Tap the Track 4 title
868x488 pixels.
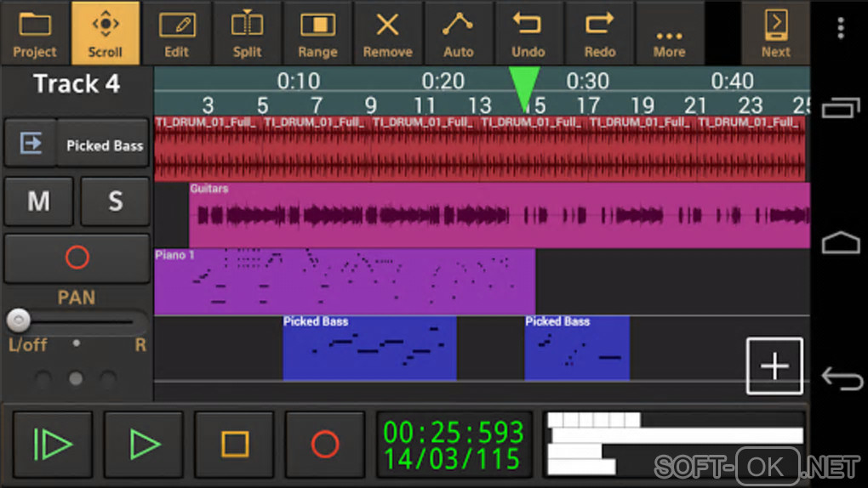pyautogui.click(x=77, y=84)
